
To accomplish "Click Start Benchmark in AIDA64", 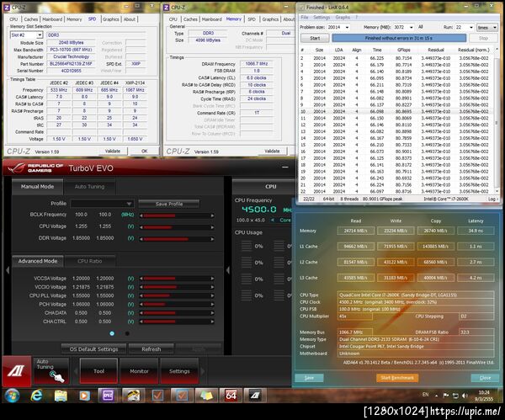I will (x=397, y=378).
